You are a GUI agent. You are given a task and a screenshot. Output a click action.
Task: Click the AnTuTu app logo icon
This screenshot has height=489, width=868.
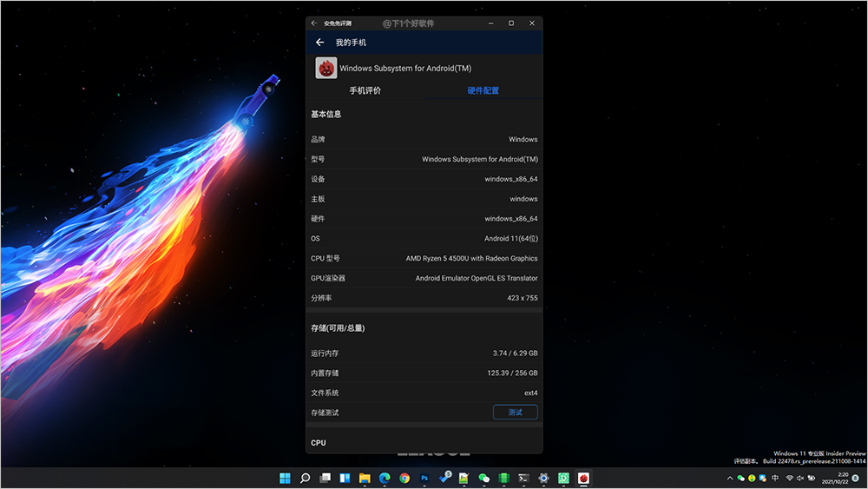326,68
